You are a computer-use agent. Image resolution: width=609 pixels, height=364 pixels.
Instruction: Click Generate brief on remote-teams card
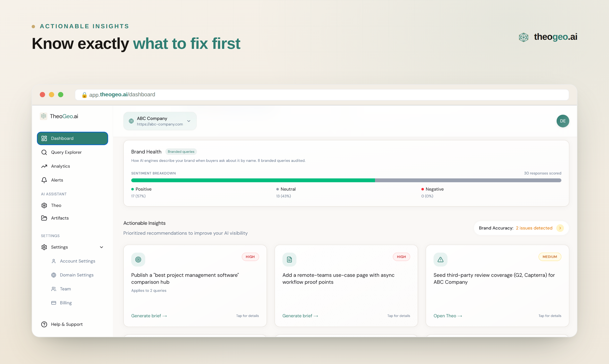300,316
